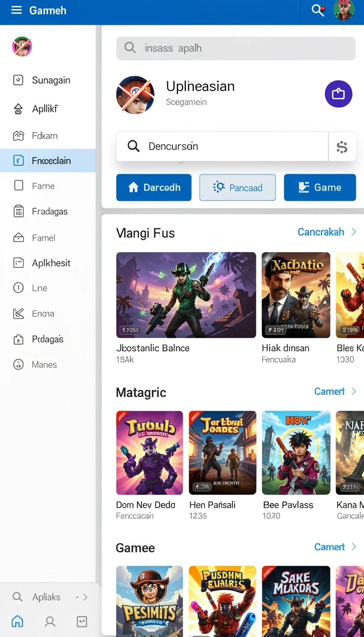Click the Famel sidebar icon
The image size is (364, 637).
[x=18, y=237]
